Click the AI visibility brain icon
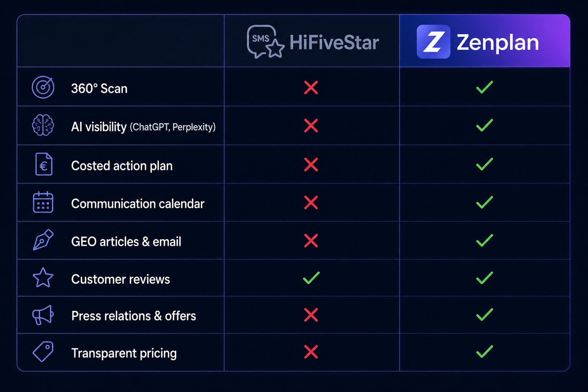 (43, 125)
